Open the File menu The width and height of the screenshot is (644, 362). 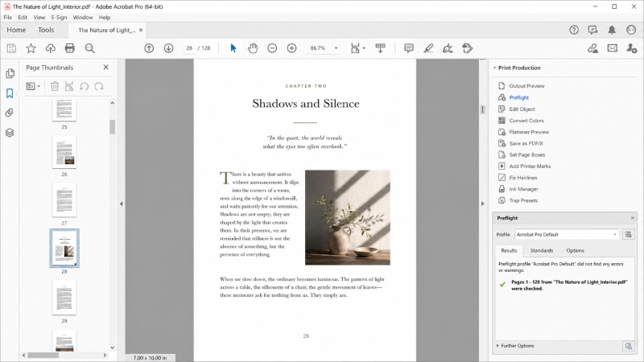[x=8, y=17]
